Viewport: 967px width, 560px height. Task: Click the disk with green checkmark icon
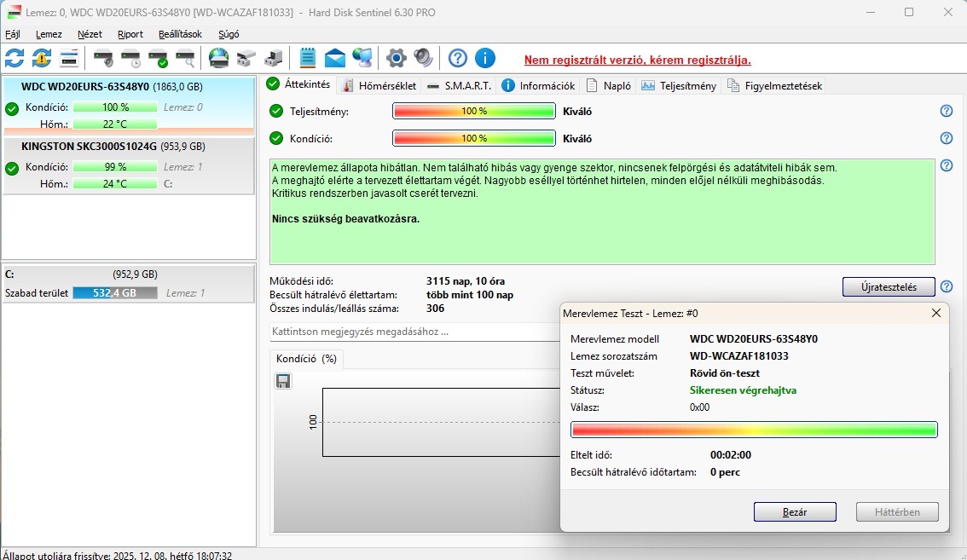tap(158, 58)
